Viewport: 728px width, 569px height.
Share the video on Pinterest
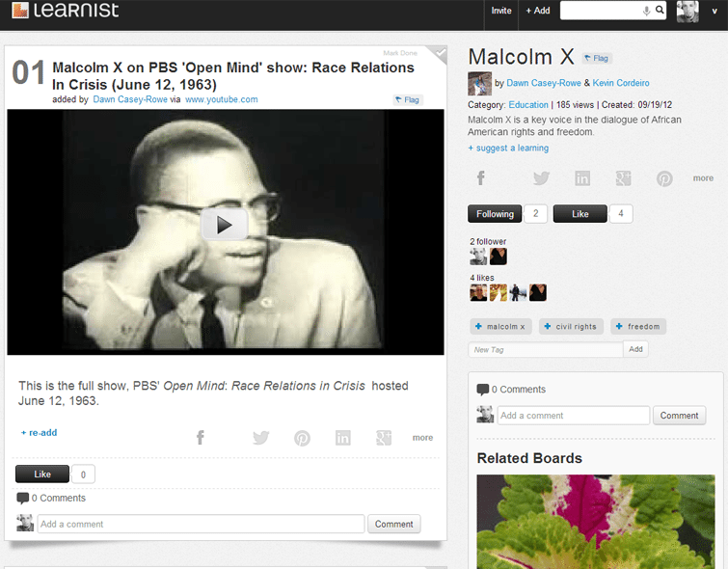302,438
